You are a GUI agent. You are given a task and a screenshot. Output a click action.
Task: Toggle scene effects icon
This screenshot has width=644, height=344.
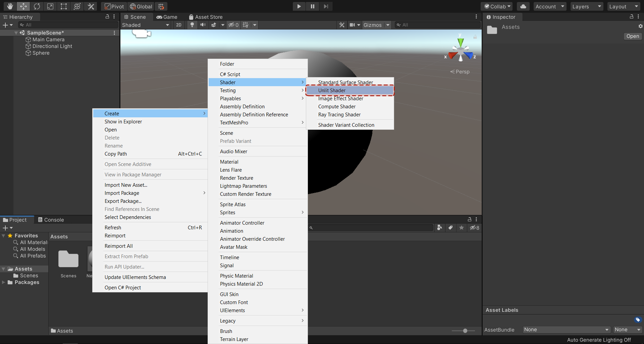(x=214, y=25)
